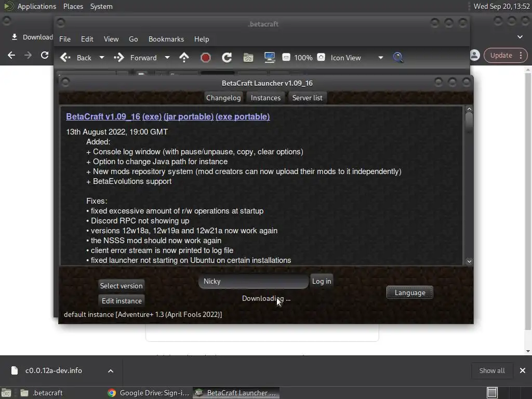Click the browser profile avatar icon
This screenshot has width=532, height=399.
coord(475,55)
